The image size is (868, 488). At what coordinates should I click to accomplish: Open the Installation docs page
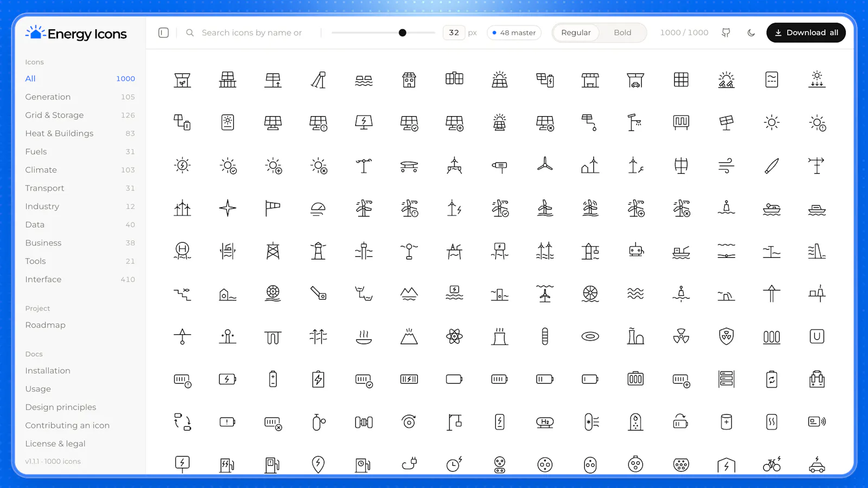(x=48, y=370)
